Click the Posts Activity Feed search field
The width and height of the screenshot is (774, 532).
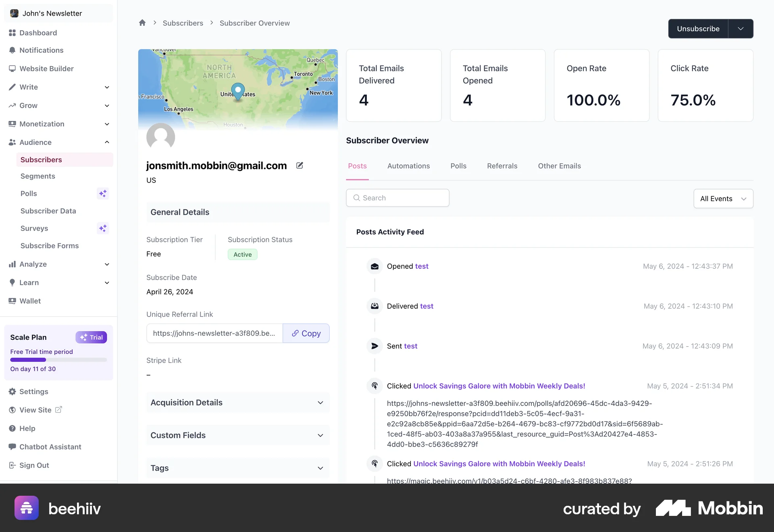(x=397, y=197)
